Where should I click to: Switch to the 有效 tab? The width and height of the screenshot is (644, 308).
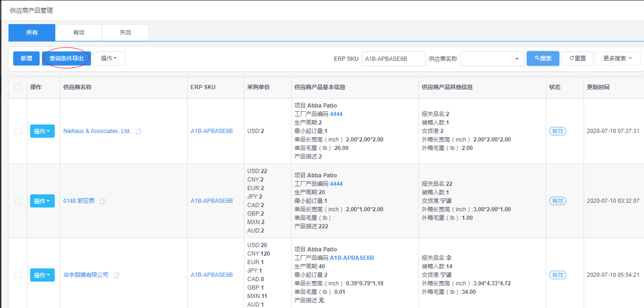[79, 33]
